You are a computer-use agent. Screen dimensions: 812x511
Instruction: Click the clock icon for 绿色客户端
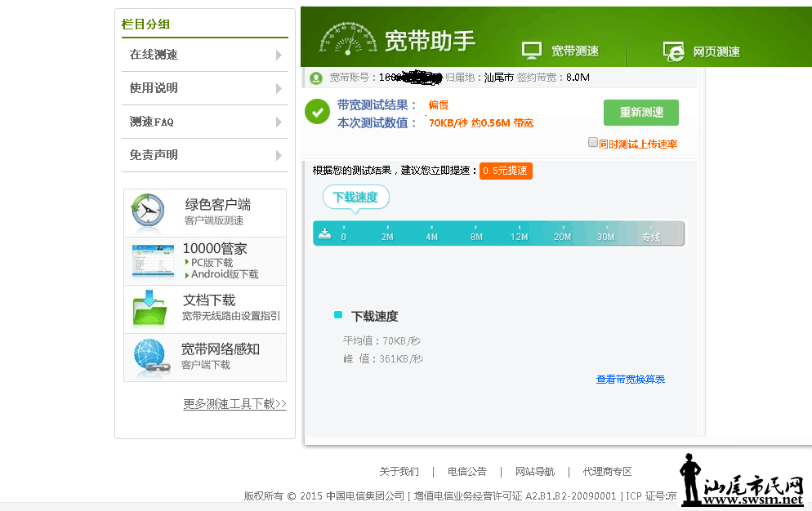pyautogui.click(x=148, y=212)
